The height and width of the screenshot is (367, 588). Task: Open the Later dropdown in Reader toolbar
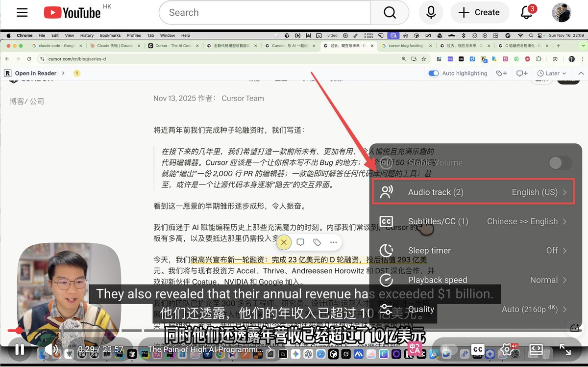552,73
